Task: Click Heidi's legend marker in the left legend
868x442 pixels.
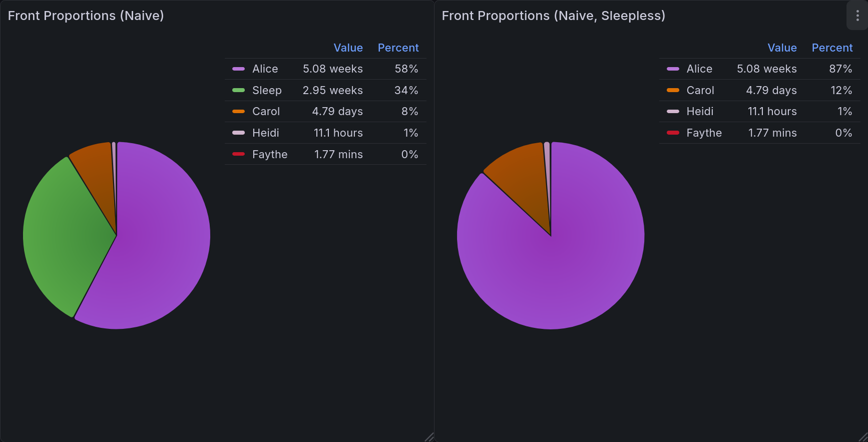Action: [237, 133]
